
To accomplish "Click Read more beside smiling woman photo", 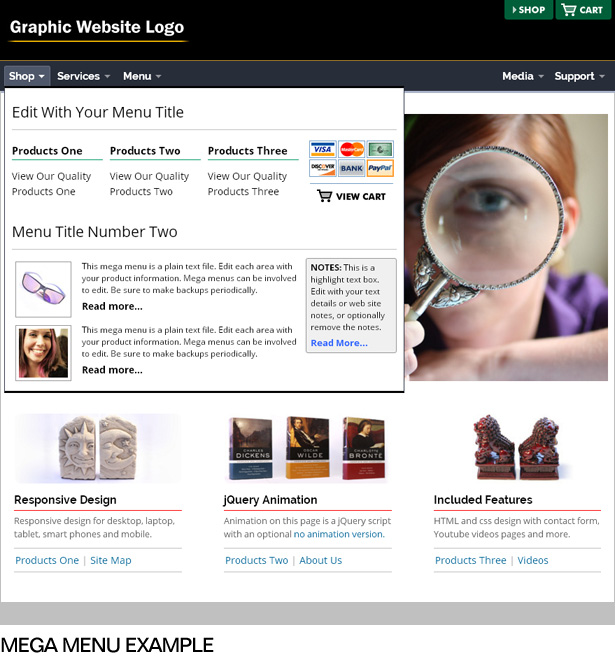I will (112, 370).
